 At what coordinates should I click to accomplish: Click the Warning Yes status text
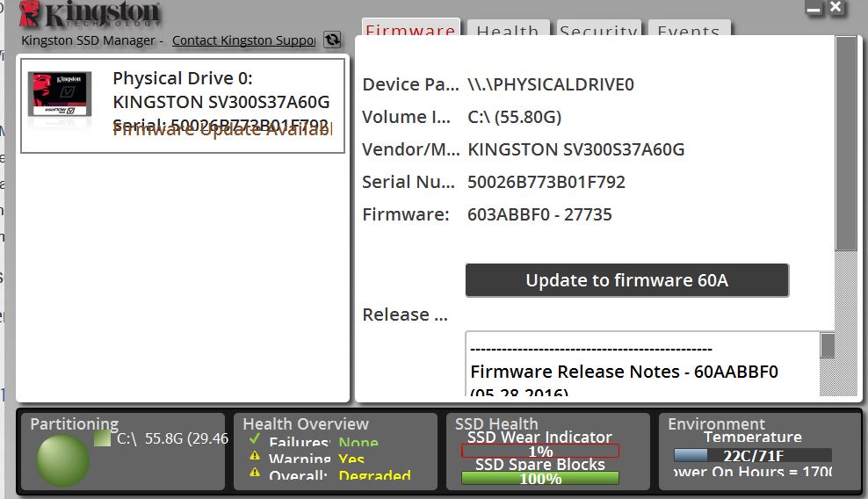[351, 459]
